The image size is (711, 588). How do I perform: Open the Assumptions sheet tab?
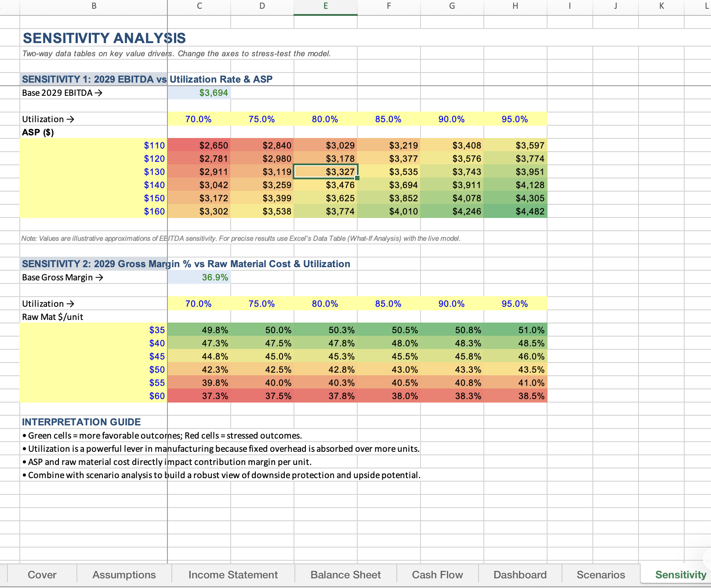pyautogui.click(x=124, y=574)
